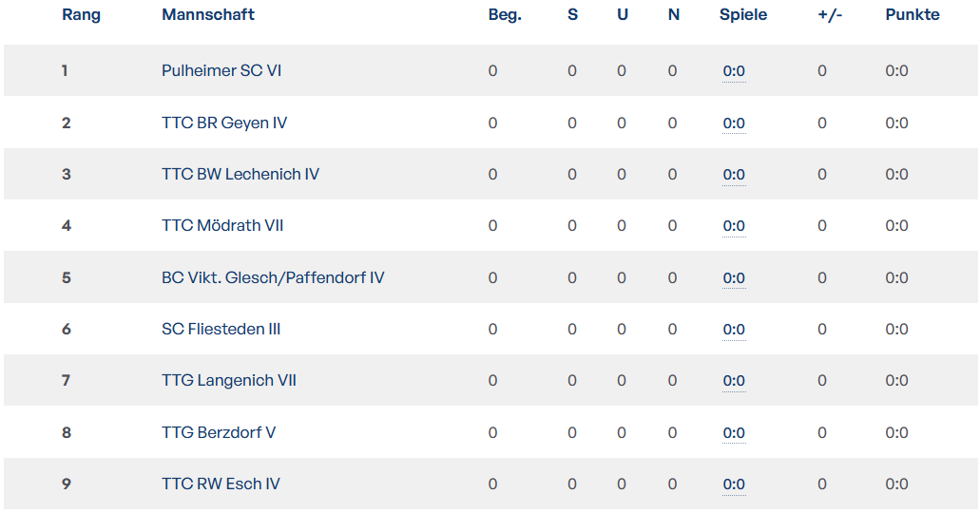Click the 0:0 Spiele value for TTC Mödrath VII
The height and width of the screenshot is (513, 980).
click(734, 226)
